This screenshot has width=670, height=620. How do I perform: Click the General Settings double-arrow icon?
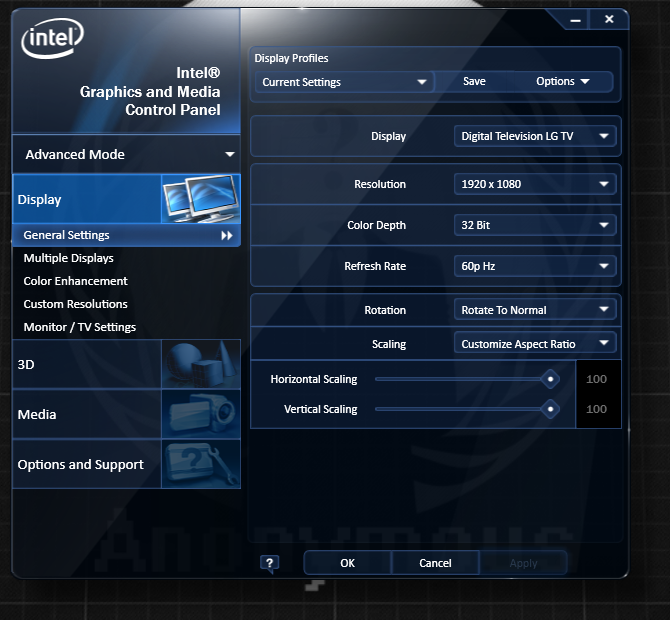point(227,235)
